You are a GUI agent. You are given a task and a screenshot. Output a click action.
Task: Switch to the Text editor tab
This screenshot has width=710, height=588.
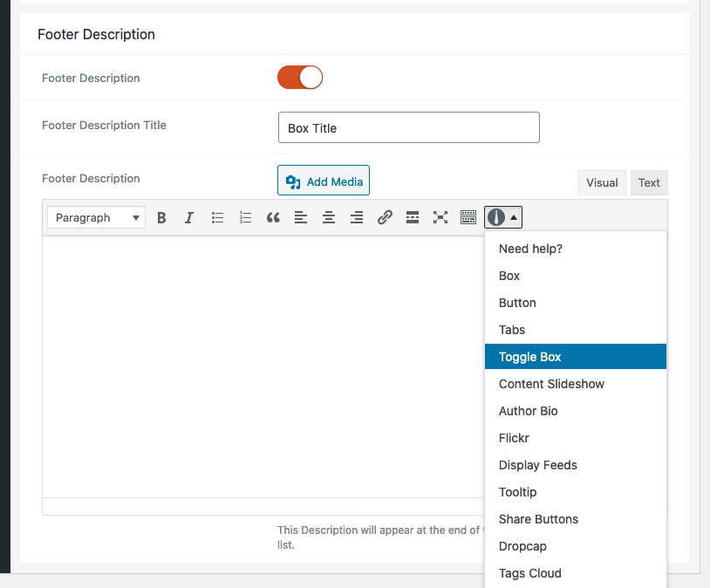[649, 183]
